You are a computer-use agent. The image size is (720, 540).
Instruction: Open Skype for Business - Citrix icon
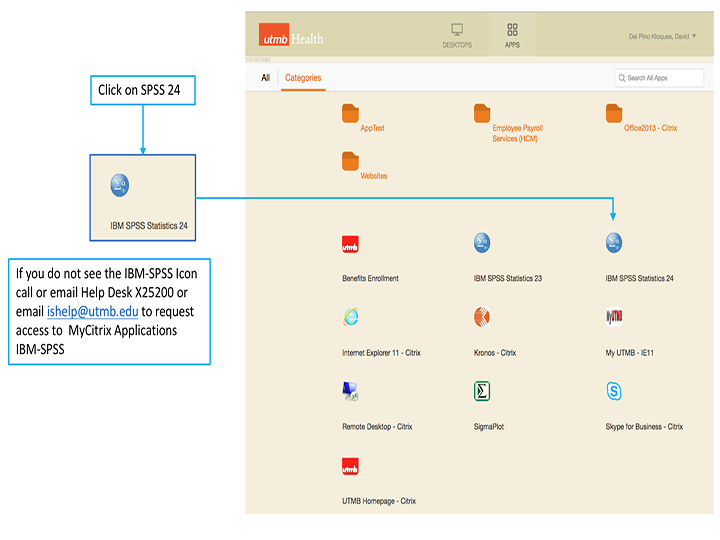tap(614, 391)
